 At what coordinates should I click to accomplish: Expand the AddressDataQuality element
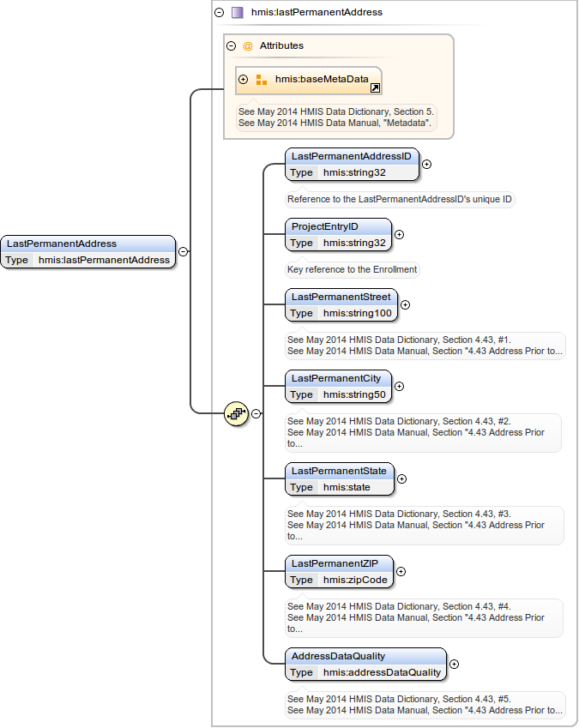pyautogui.click(x=454, y=664)
